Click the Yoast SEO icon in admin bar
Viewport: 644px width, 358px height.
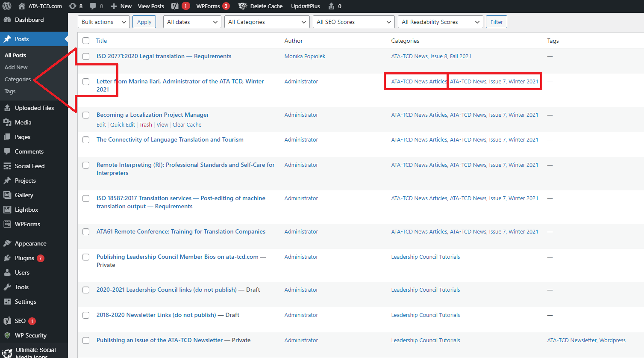[x=175, y=6]
